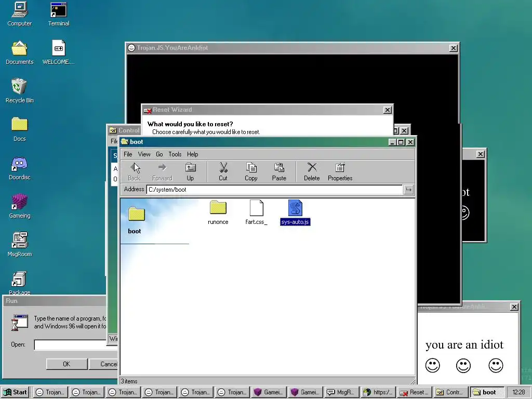Close the Control Panel window behind
Screen dimensions: 532x399
click(404, 130)
